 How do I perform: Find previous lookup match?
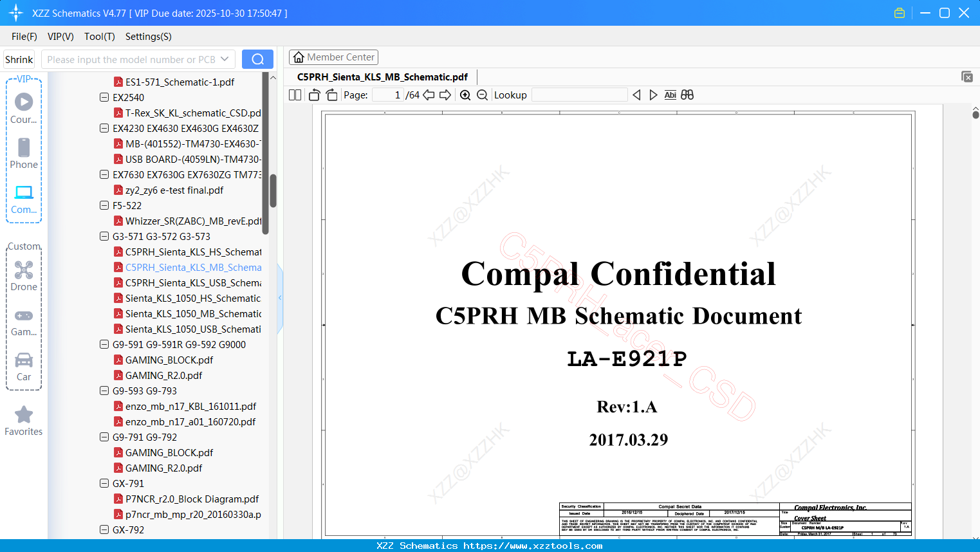click(636, 95)
